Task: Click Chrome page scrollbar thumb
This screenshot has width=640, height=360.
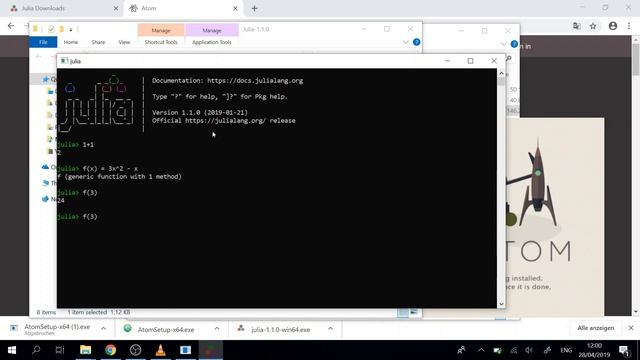Action: pyautogui.click(x=636, y=60)
